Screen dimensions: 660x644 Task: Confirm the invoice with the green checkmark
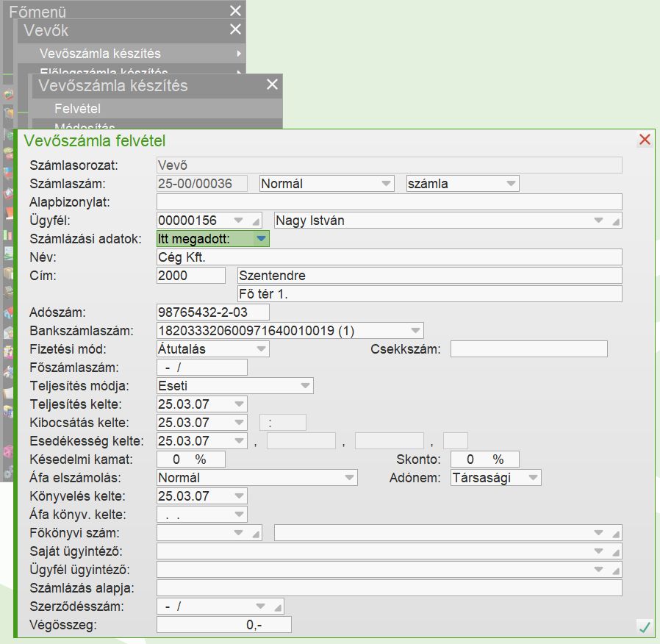645,627
